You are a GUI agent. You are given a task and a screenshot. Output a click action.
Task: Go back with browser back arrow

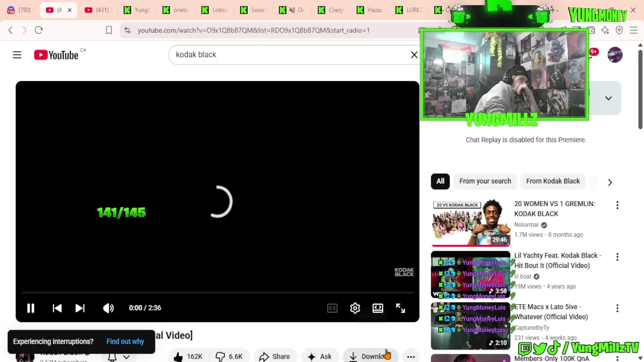coord(11,30)
